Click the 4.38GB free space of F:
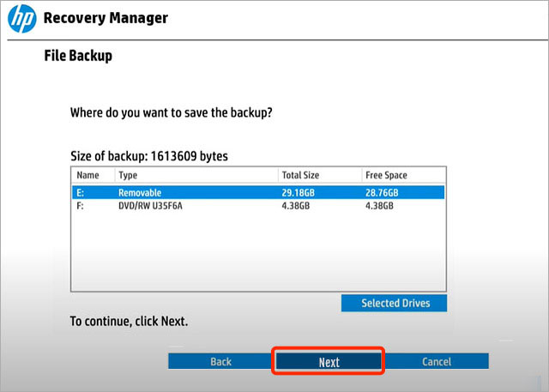549x392 pixels. point(379,206)
